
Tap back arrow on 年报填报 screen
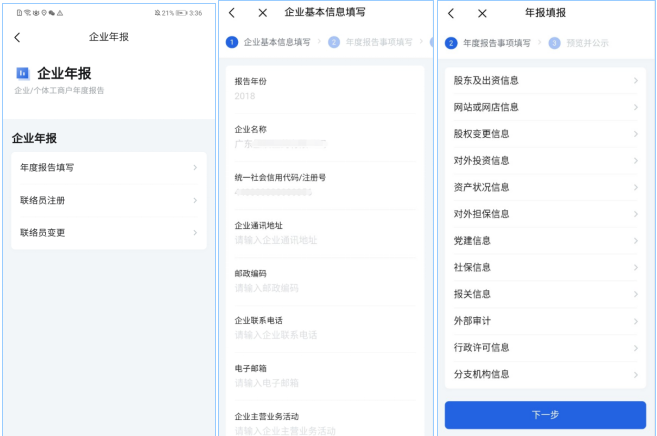coord(451,13)
